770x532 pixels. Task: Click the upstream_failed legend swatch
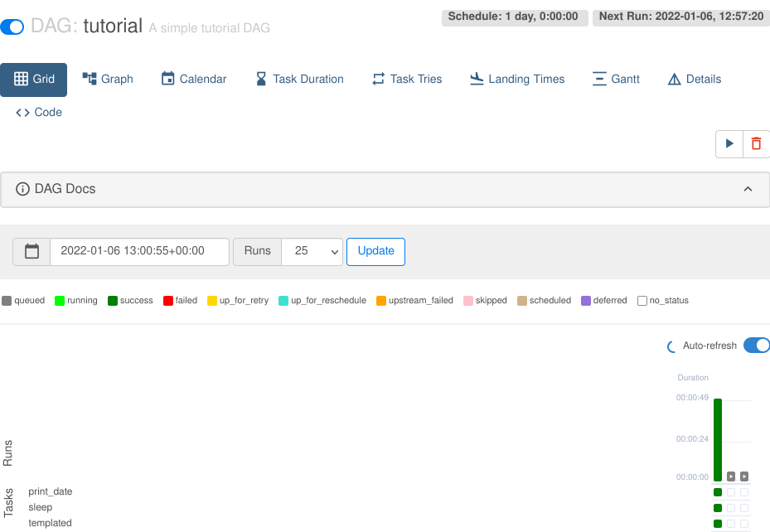click(x=381, y=300)
